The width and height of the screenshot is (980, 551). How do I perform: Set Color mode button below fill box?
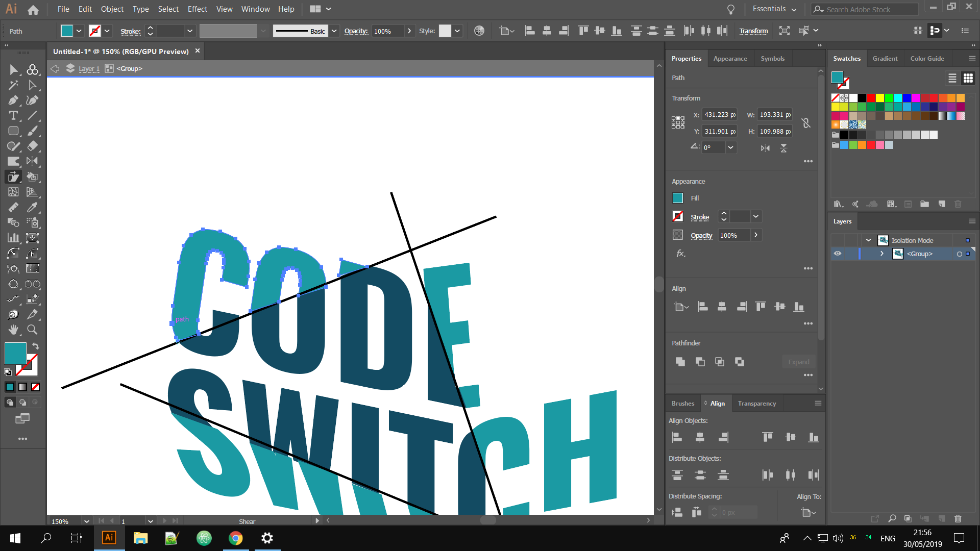click(10, 387)
